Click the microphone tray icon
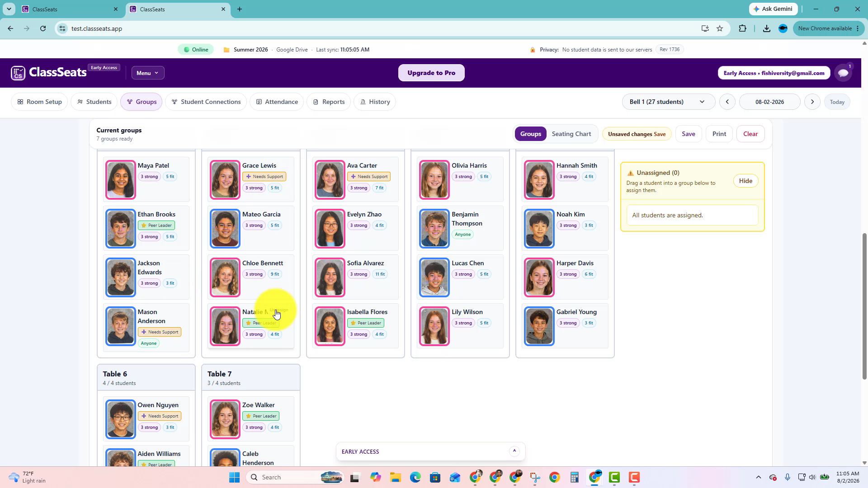The height and width of the screenshot is (488, 868). (x=788, y=477)
